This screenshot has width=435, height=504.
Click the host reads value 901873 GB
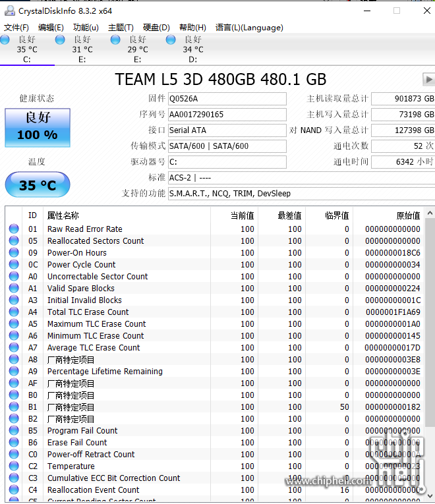point(403,99)
